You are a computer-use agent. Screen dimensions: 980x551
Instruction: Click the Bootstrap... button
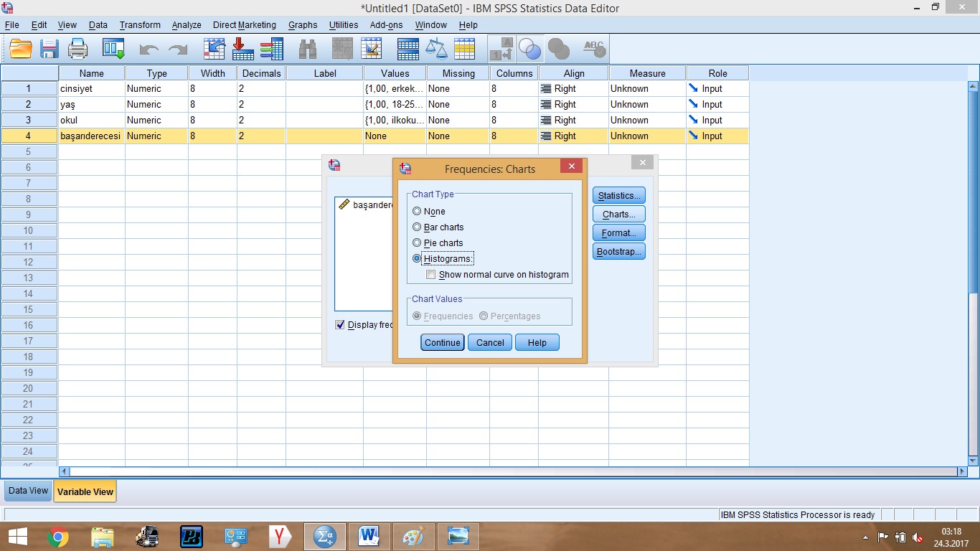[619, 252]
